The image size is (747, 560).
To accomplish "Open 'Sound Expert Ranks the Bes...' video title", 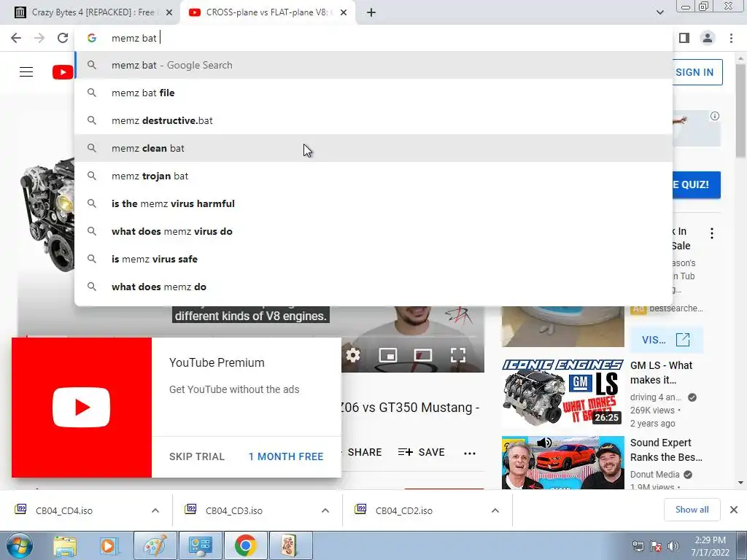I will 666,449.
